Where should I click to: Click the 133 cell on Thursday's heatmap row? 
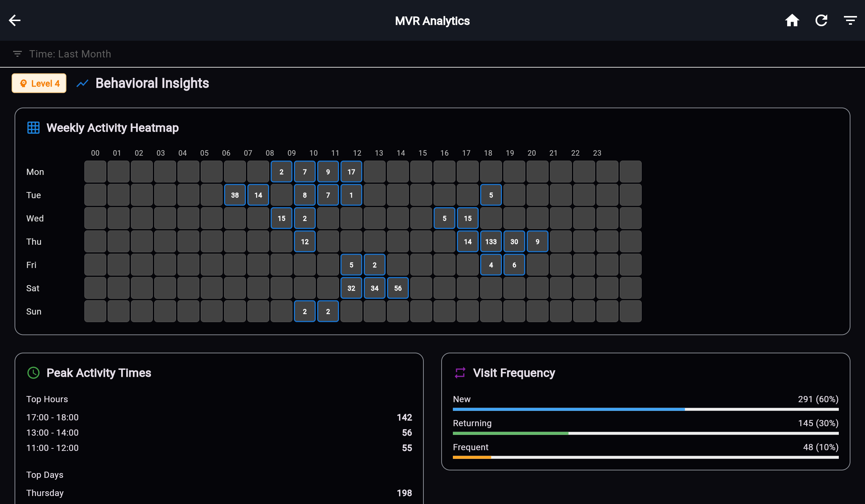click(x=491, y=241)
